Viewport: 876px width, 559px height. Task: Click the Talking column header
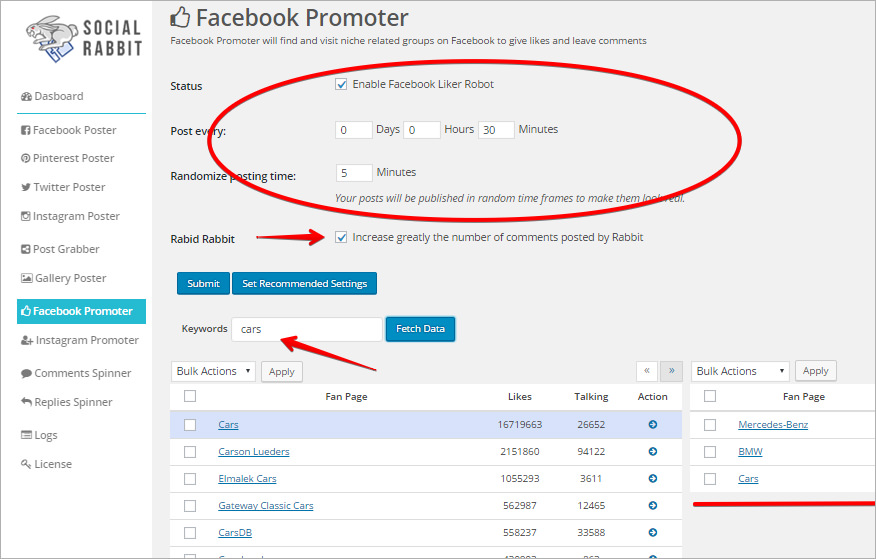(591, 396)
